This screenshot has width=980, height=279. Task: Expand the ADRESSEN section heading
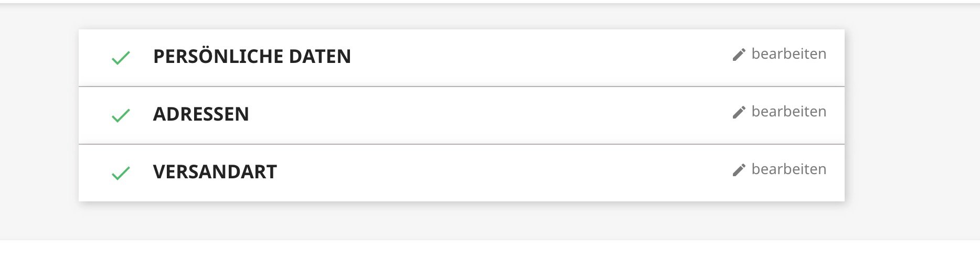(x=201, y=114)
